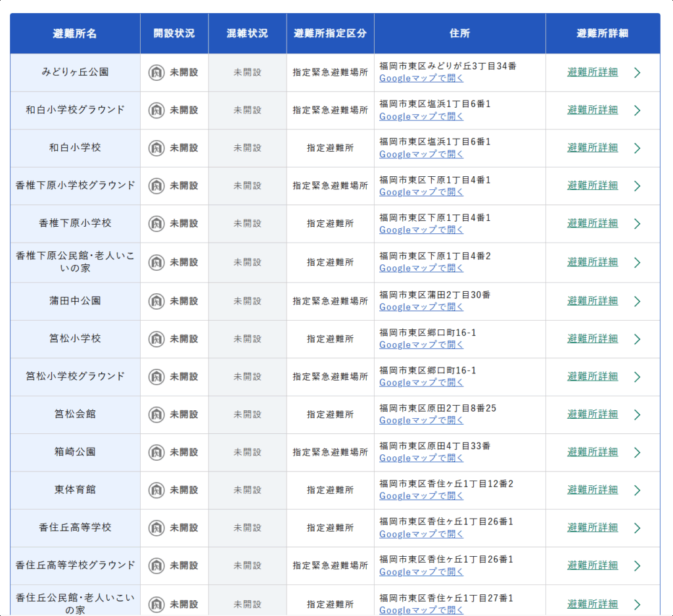This screenshot has width=673, height=616.
Task: Open Googleマップ link for 香住ヶ丘1丁目12番2
Action: [x=421, y=496]
